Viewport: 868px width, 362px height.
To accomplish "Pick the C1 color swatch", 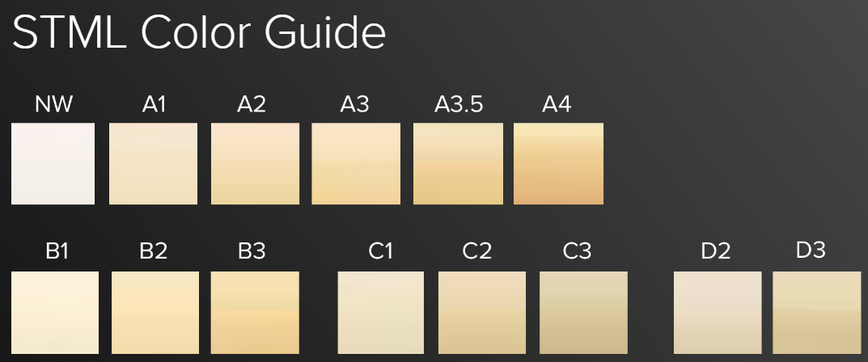I will pos(381,313).
